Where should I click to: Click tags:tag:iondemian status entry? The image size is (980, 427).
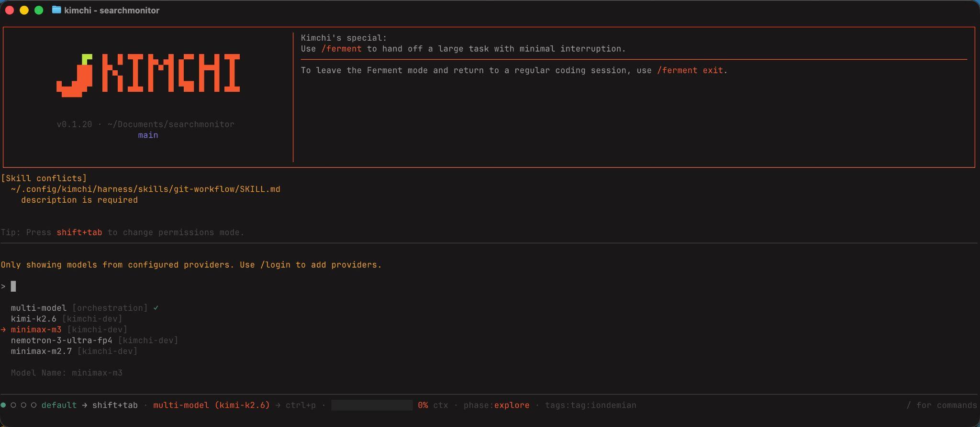[590, 405]
